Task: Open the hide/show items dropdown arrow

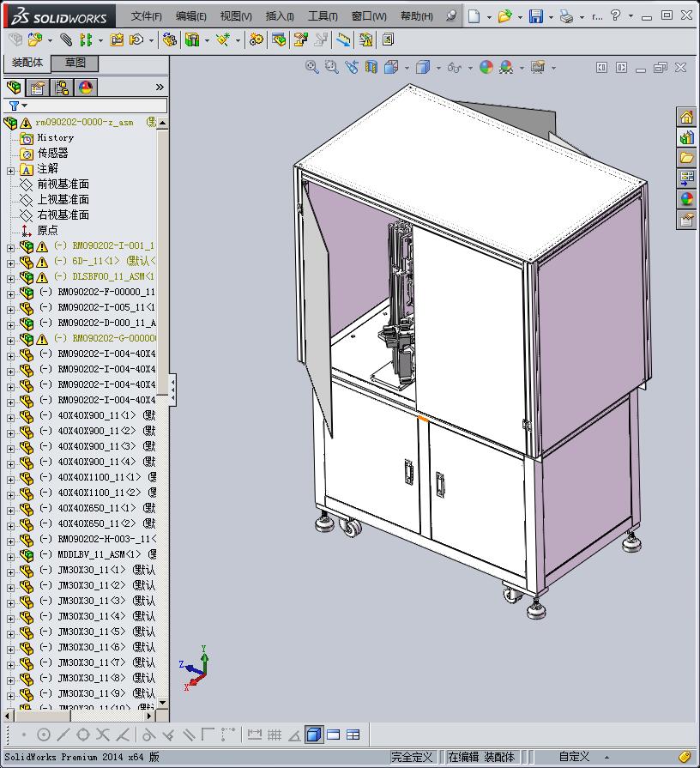Action: (x=470, y=68)
